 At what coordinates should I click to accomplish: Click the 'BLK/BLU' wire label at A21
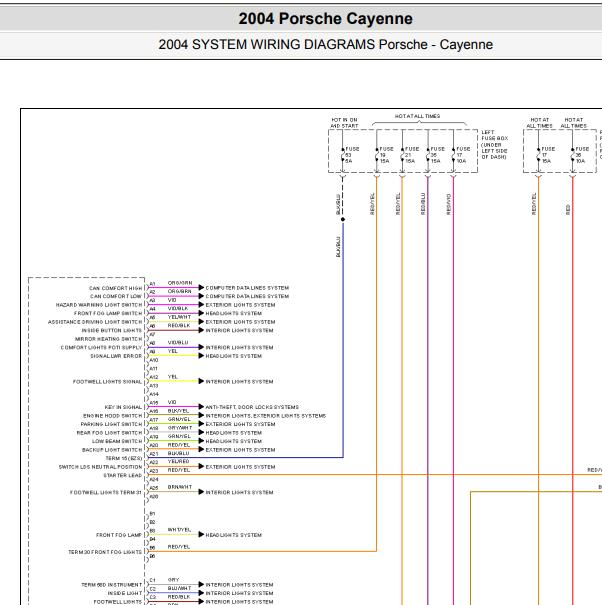point(178,454)
